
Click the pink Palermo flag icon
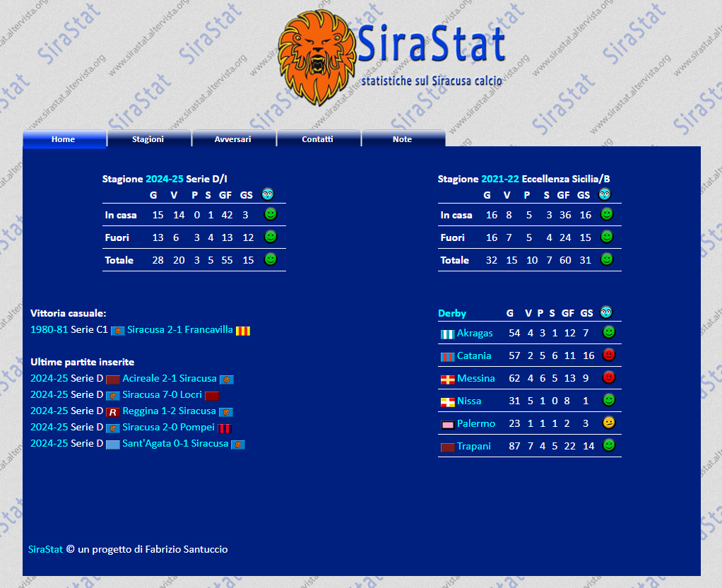(448, 425)
